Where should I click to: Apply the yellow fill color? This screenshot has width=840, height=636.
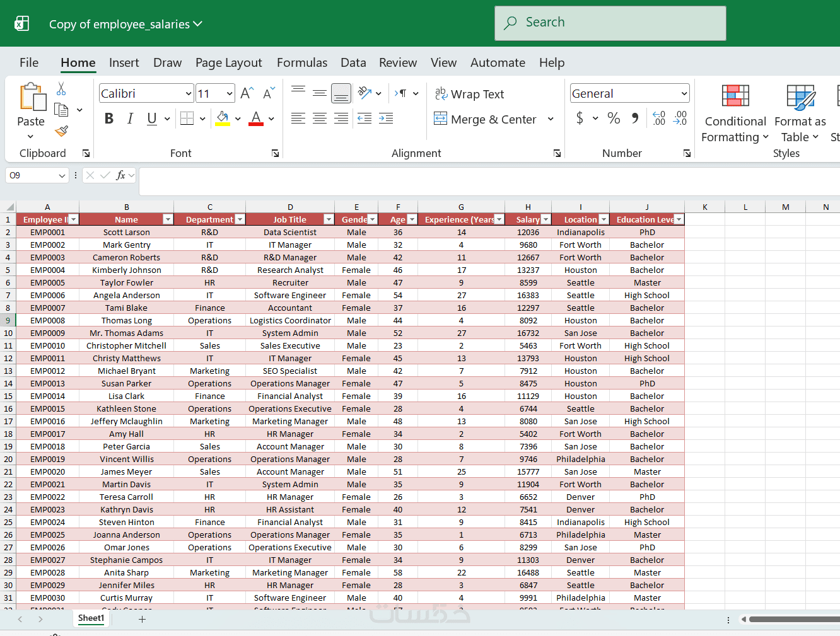click(223, 119)
